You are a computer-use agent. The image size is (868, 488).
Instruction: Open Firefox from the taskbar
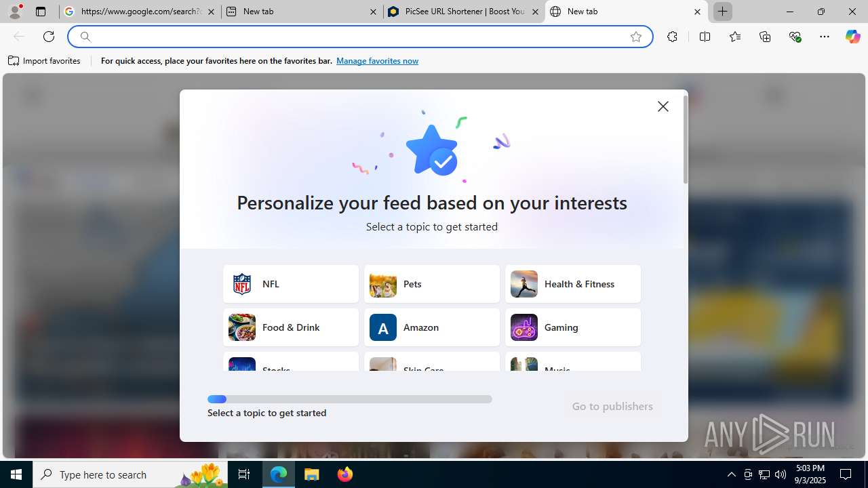(345, 474)
